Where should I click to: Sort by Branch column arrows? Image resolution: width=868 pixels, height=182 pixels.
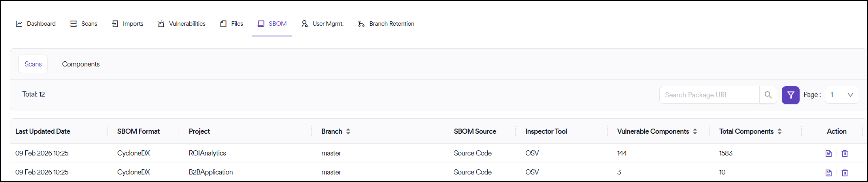pos(348,131)
